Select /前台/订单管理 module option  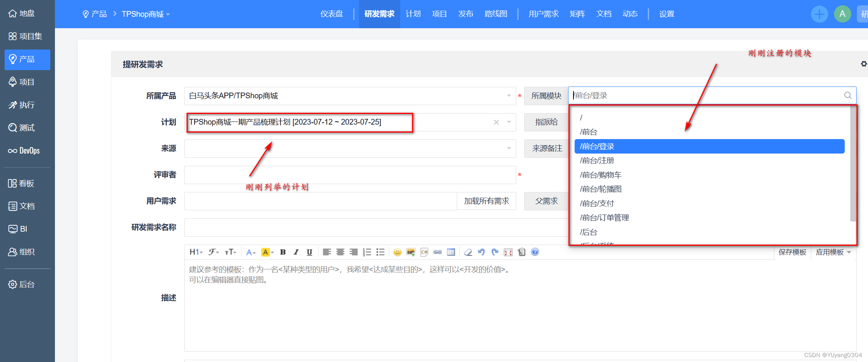pyautogui.click(x=709, y=218)
